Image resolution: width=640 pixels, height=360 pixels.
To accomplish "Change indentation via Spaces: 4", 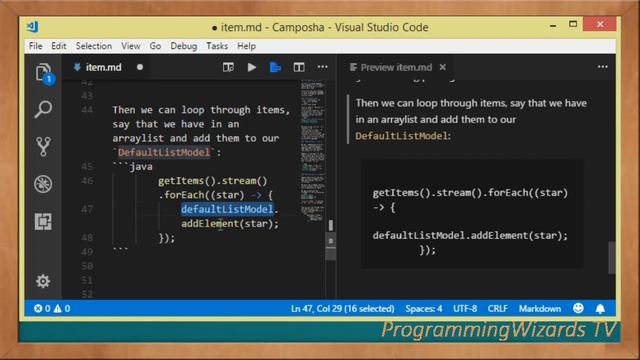I will pos(424,309).
